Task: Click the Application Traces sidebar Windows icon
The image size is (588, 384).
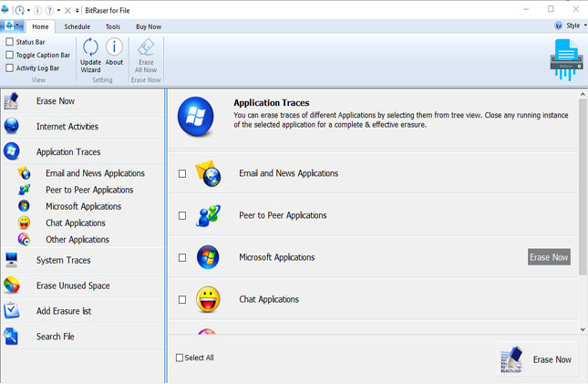Action: click(x=12, y=151)
